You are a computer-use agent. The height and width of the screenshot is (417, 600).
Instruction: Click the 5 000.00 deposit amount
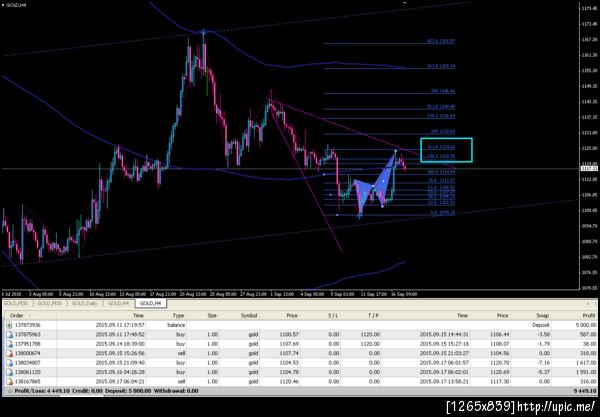point(585,325)
